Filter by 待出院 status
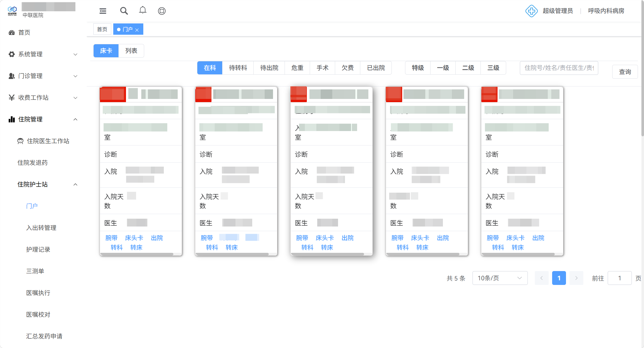644x348 pixels. (269, 68)
